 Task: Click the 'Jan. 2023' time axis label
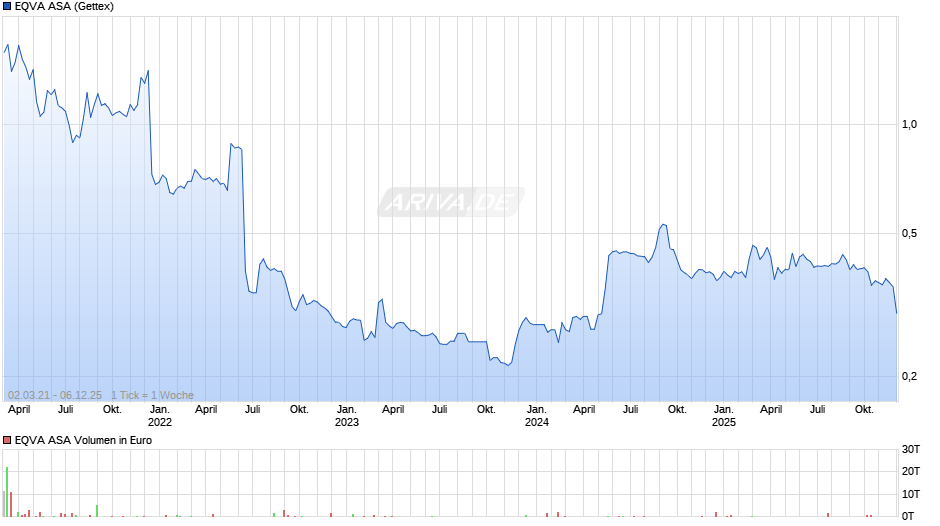pyautogui.click(x=347, y=416)
